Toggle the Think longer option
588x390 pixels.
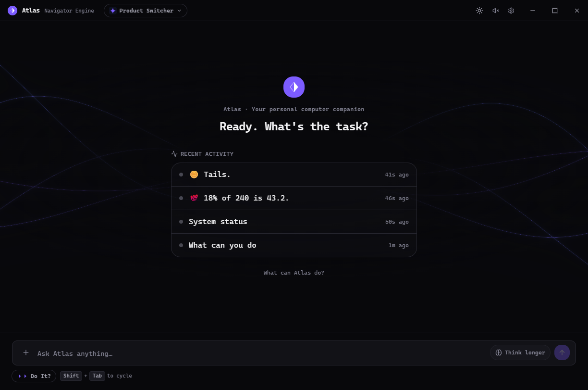520,352
